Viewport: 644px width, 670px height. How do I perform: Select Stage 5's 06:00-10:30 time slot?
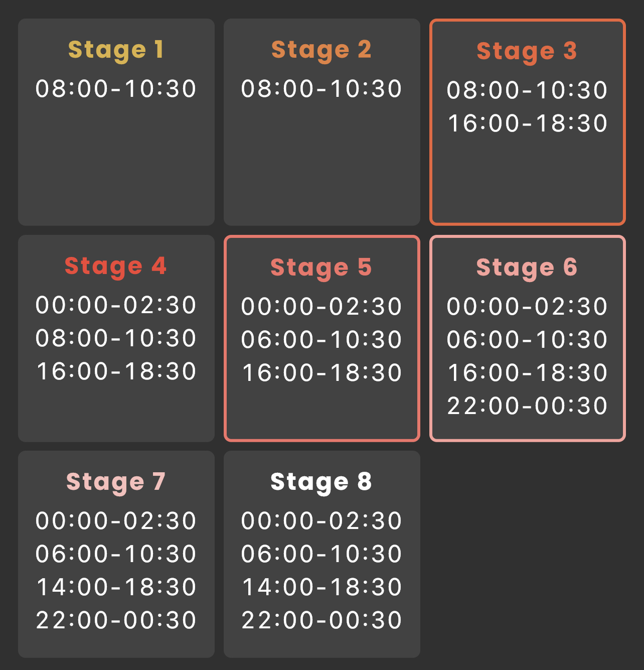click(321, 340)
